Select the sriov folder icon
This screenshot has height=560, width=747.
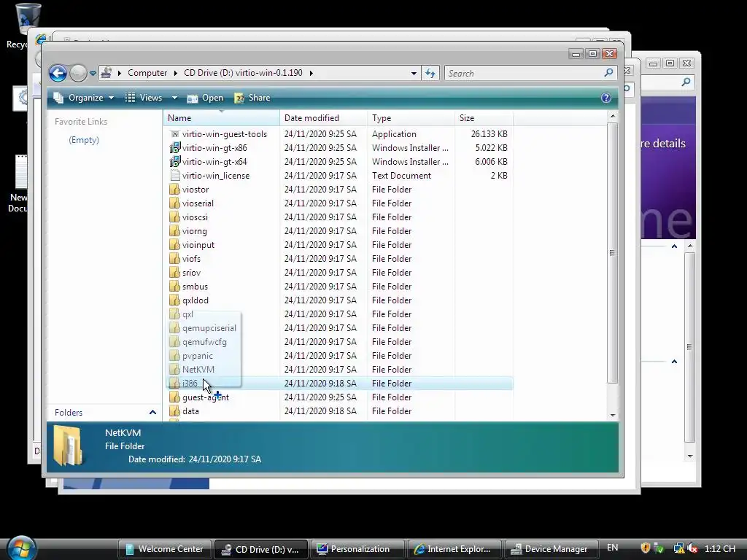175,272
